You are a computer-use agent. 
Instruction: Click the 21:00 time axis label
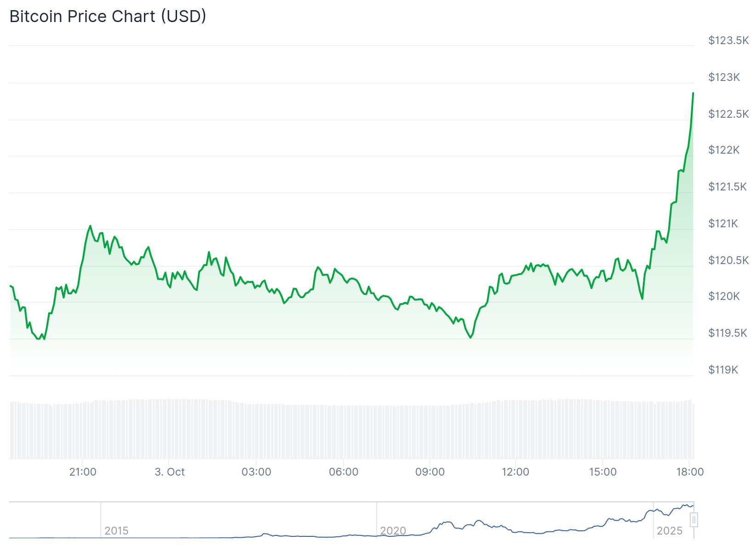tap(83, 472)
